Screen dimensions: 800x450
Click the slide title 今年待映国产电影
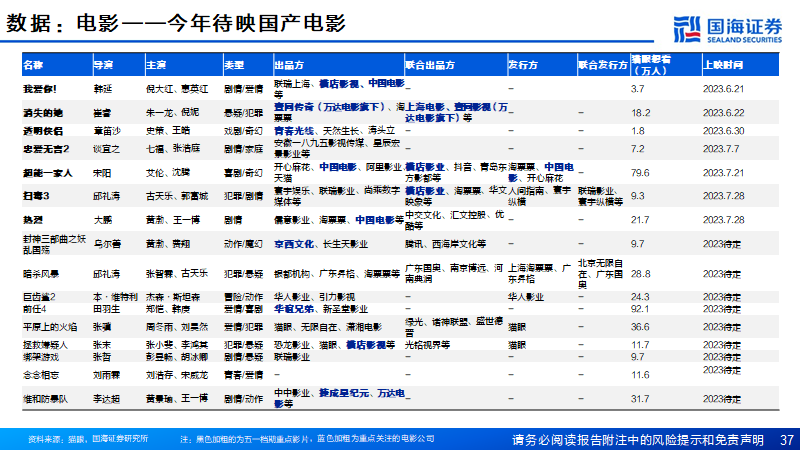(x=256, y=23)
